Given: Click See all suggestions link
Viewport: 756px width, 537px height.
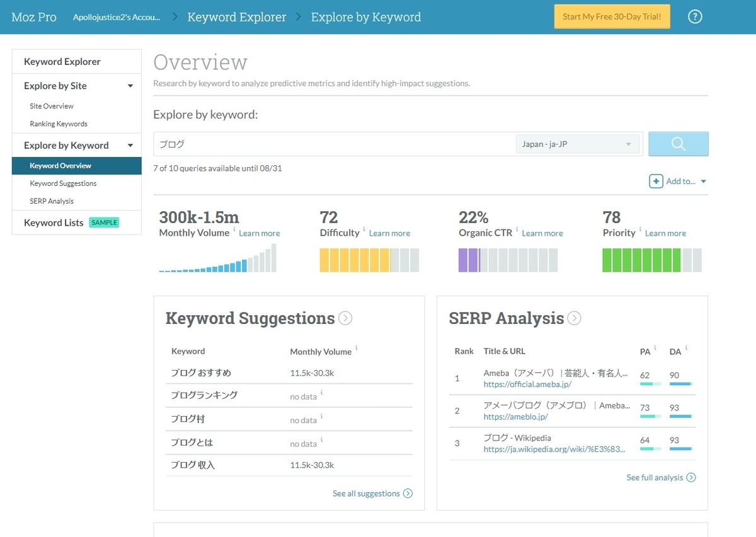Looking at the screenshot, I should [x=366, y=494].
